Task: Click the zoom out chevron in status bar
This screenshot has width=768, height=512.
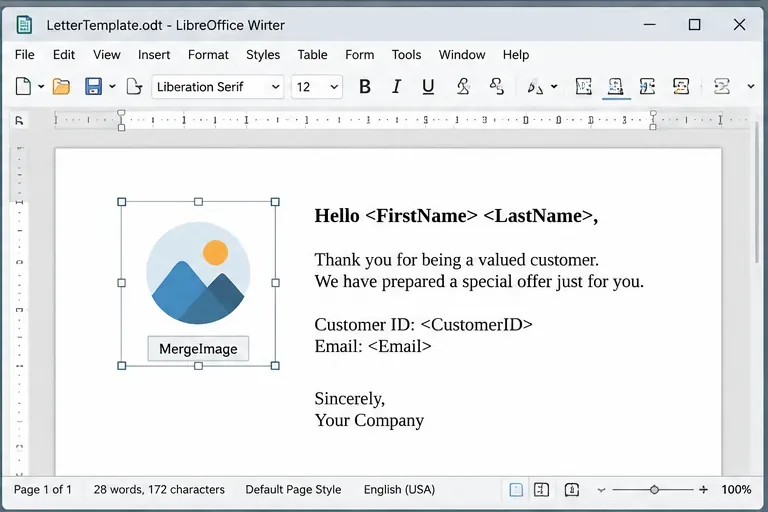Action: coord(601,489)
